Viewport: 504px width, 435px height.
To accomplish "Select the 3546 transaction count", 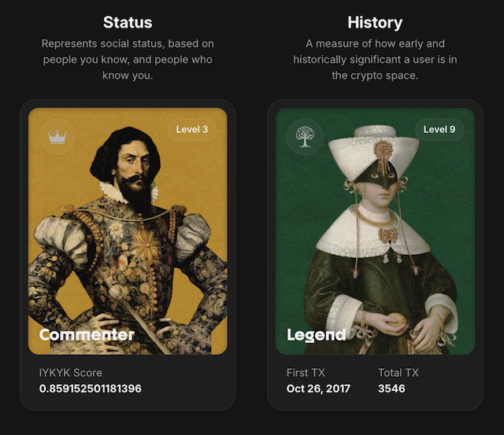I will pos(391,389).
